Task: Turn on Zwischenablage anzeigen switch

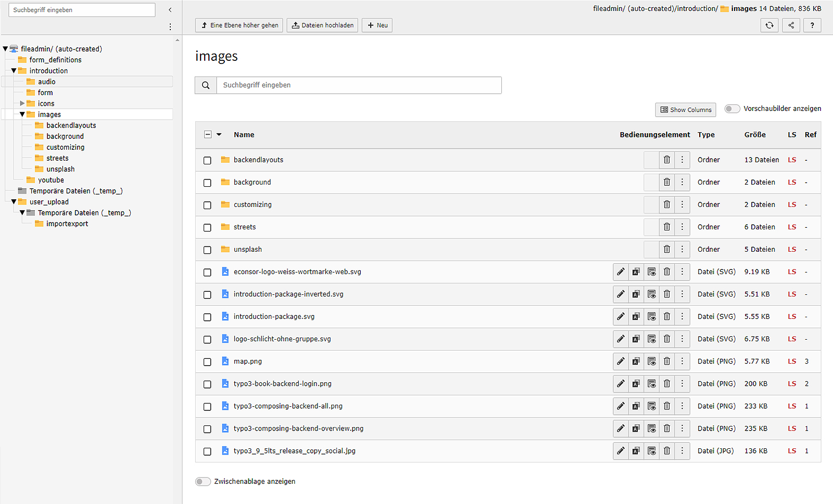Action: (x=203, y=482)
